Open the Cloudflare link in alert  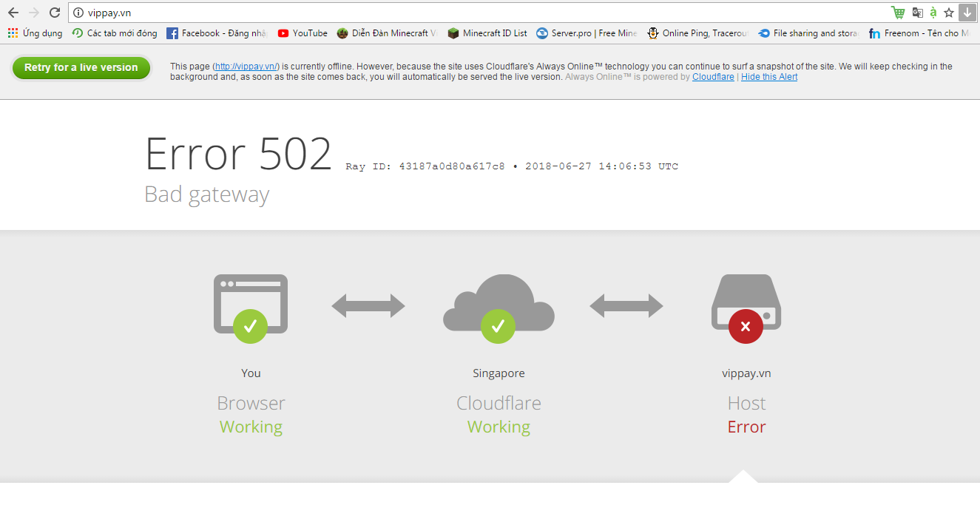tap(713, 77)
